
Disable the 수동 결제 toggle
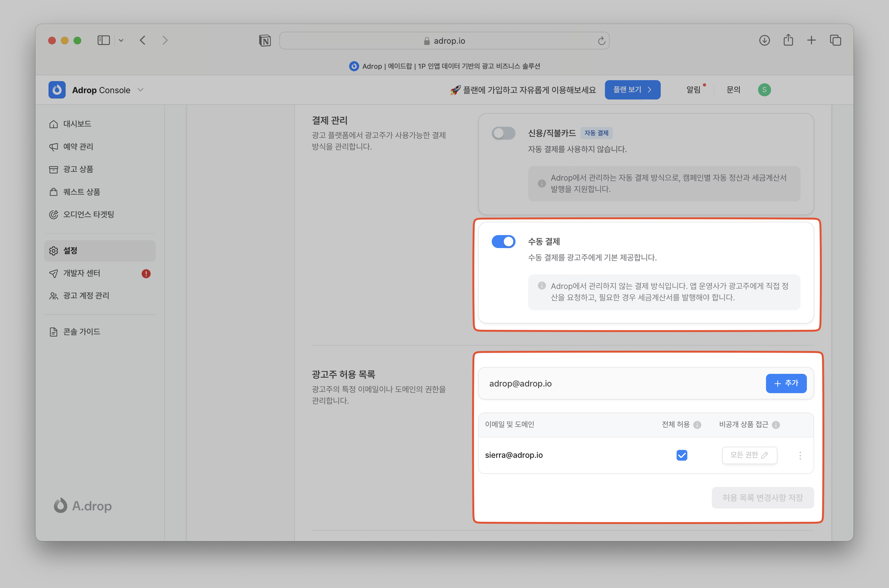pyautogui.click(x=503, y=241)
